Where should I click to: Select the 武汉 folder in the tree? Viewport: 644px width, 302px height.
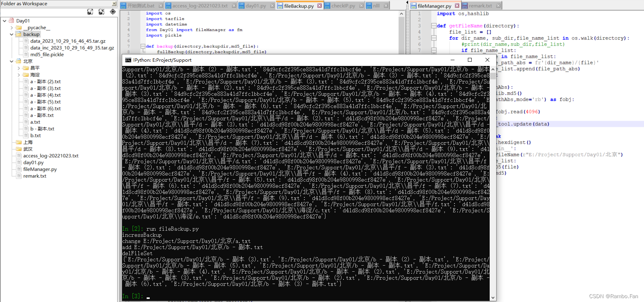tap(28, 149)
